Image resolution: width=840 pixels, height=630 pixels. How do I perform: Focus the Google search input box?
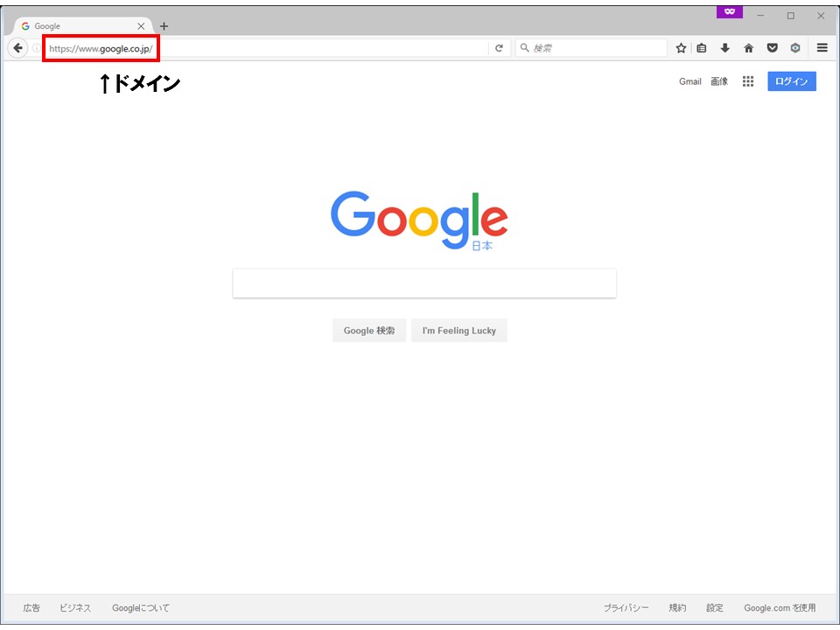[424, 283]
